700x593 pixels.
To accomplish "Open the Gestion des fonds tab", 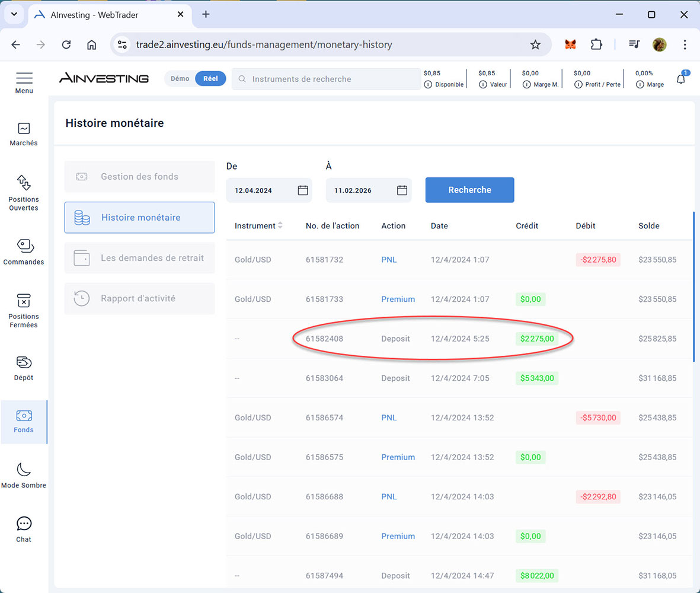I will coord(139,177).
